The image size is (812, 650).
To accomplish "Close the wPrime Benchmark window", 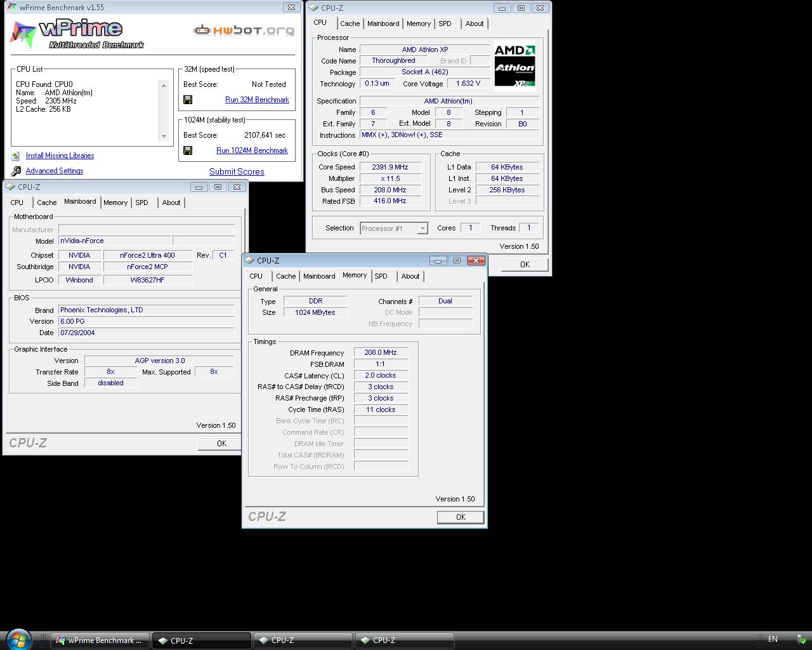I will tap(291, 8).
